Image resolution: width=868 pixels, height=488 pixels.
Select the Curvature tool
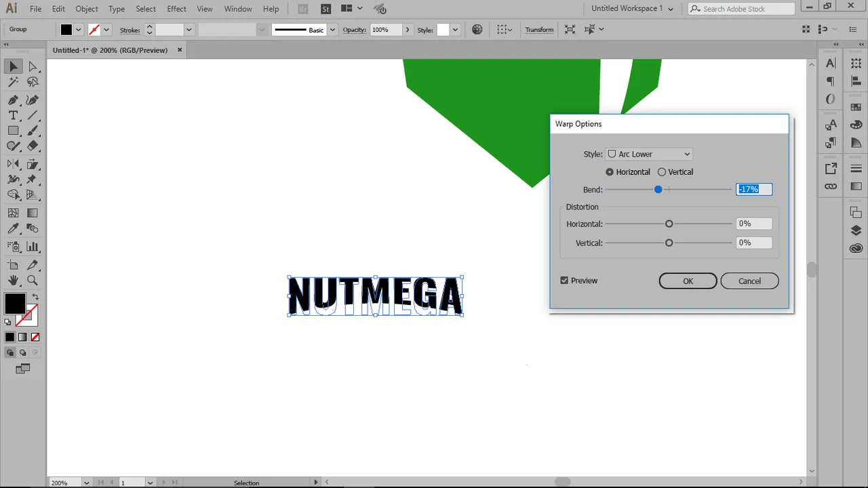(x=33, y=99)
